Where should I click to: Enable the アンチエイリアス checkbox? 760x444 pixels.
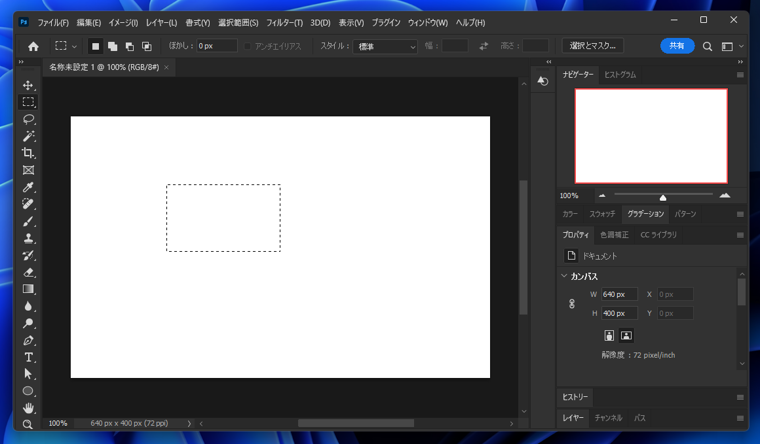click(x=248, y=46)
